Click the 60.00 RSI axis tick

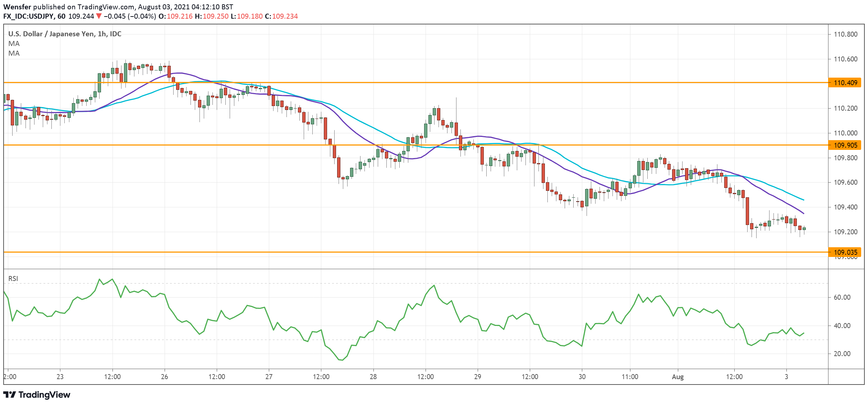842,297
